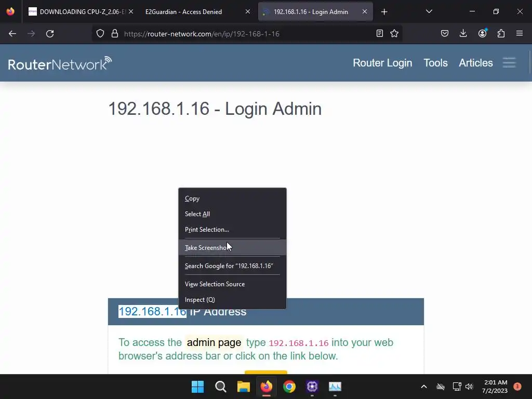The image size is (532, 399).
Task: Open the Router Login nav link
Action: click(382, 63)
